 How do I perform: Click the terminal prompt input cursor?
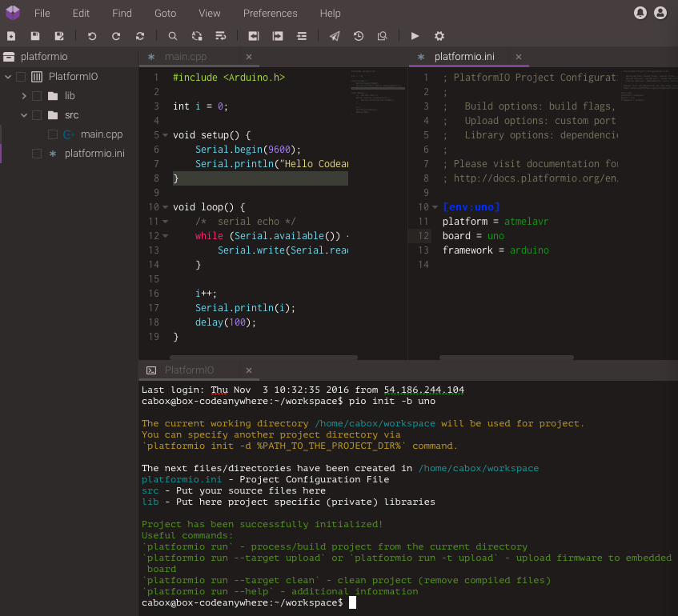(x=352, y=602)
